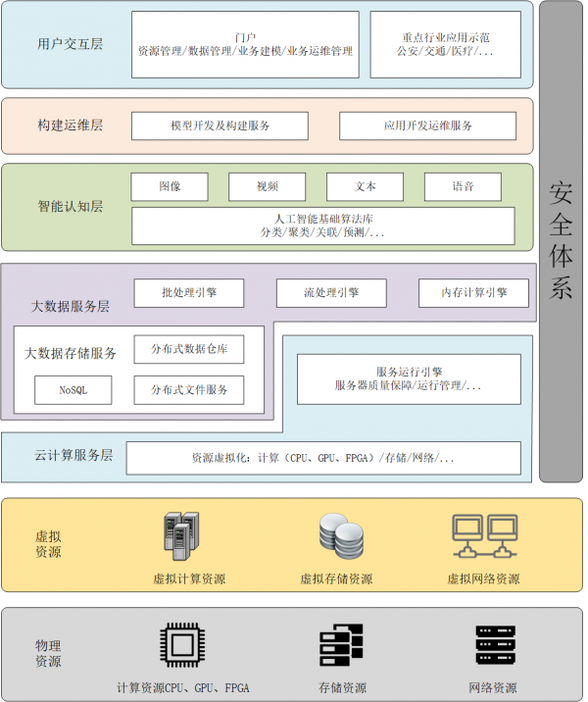The image size is (588, 702).
Task: Click the 流处理引擎 box
Action: click(x=331, y=292)
